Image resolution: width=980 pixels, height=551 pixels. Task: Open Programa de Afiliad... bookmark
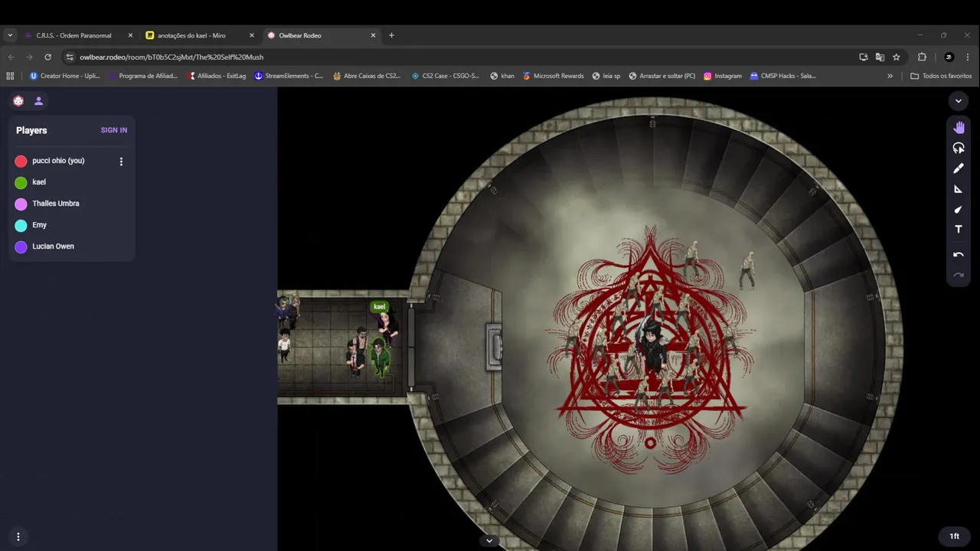(143, 76)
